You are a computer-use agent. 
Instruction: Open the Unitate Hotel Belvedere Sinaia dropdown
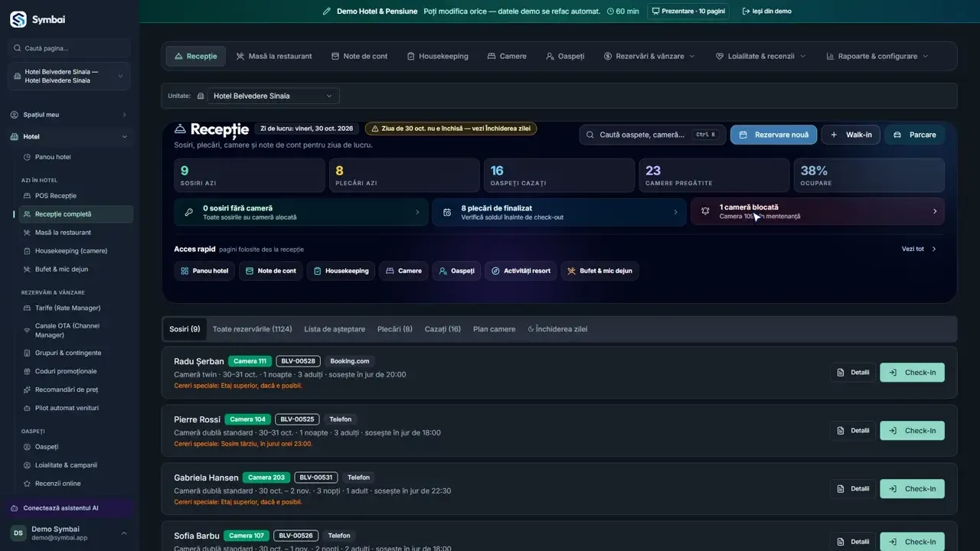pyautogui.click(x=273, y=96)
